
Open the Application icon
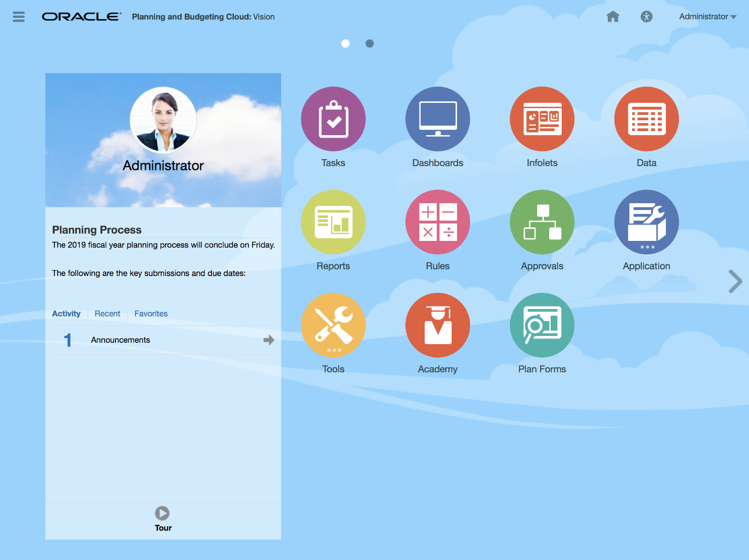point(647,222)
